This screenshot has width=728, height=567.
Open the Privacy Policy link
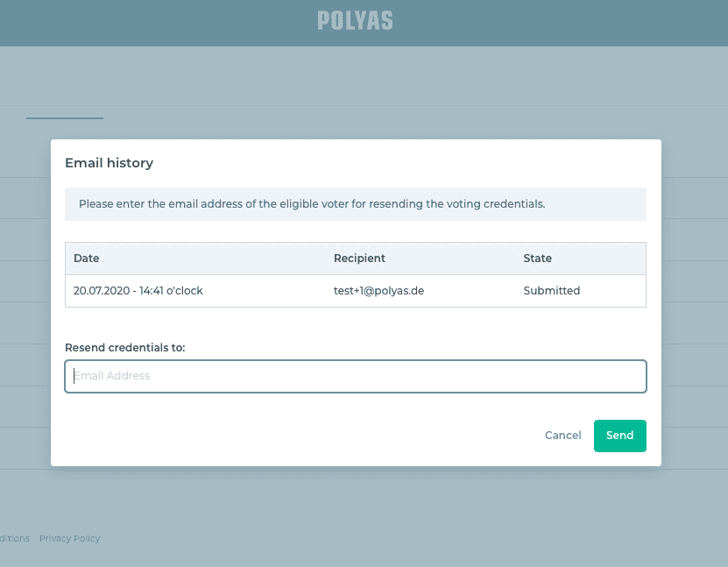[69, 538]
